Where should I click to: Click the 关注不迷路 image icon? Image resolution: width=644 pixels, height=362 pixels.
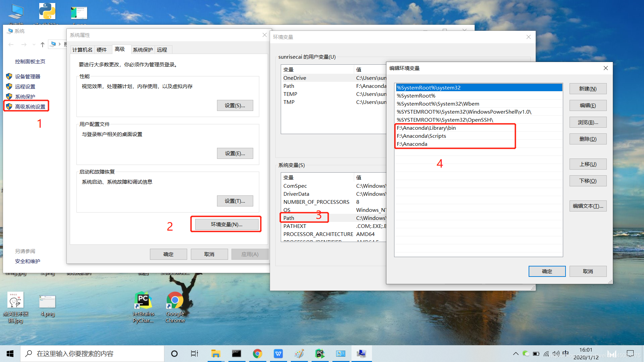(15, 300)
